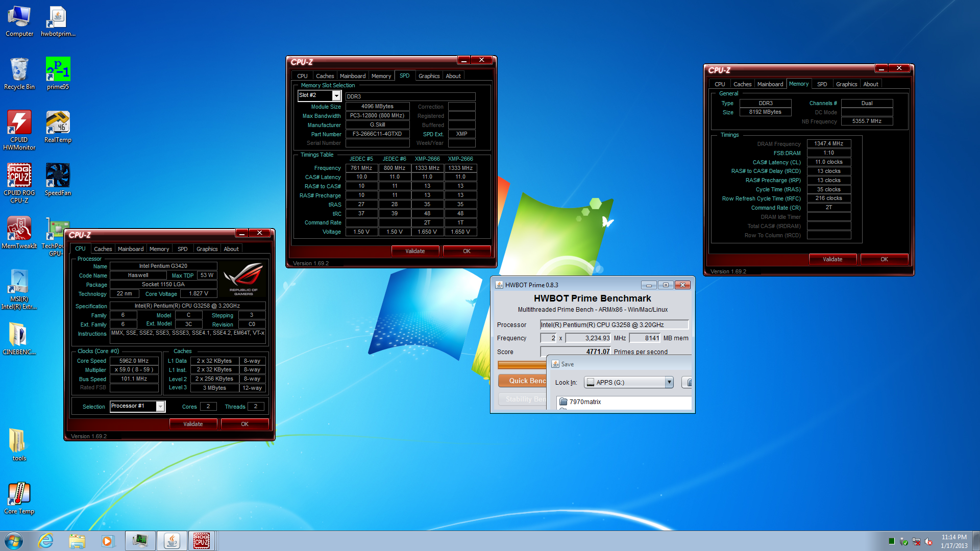Select Max Bandwidth PC3-12800 value

pyautogui.click(x=377, y=116)
